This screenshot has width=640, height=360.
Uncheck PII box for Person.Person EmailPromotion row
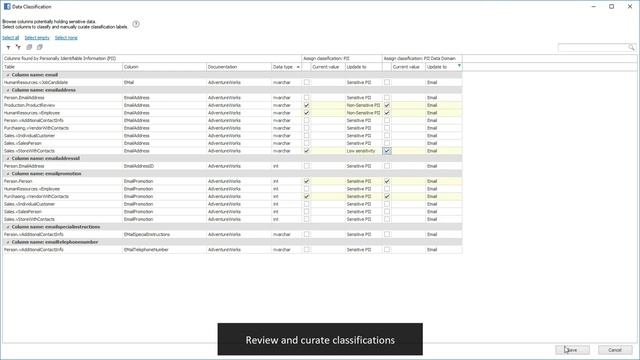(x=307, y=181)
